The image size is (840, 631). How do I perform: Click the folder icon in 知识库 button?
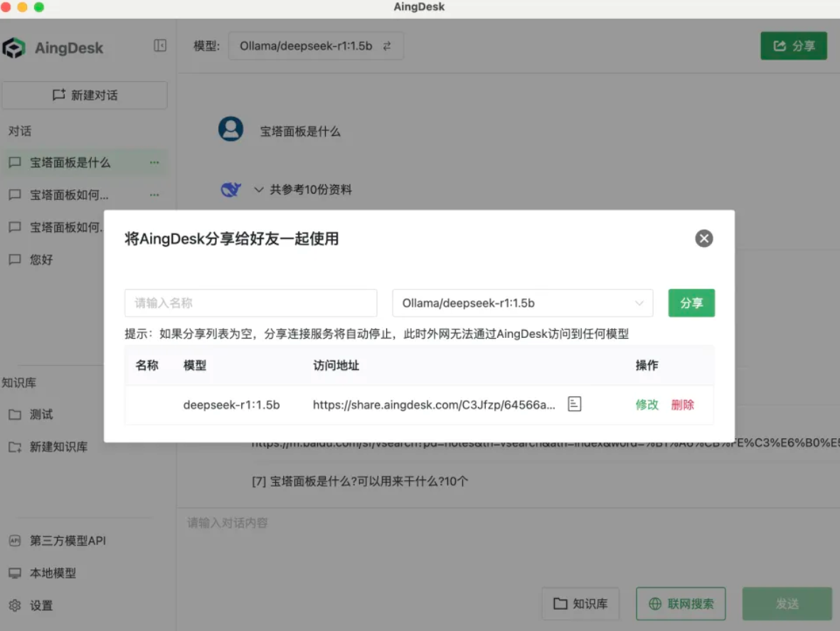point(560,604)
